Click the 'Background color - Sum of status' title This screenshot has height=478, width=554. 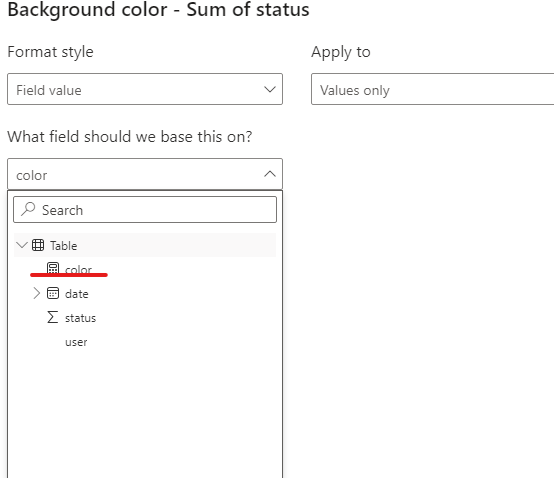[x=158, y=10]
